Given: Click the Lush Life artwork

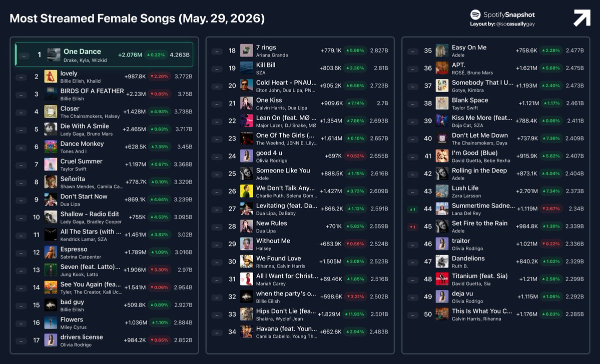Looking at the screenshot, I should click(442, 191).
